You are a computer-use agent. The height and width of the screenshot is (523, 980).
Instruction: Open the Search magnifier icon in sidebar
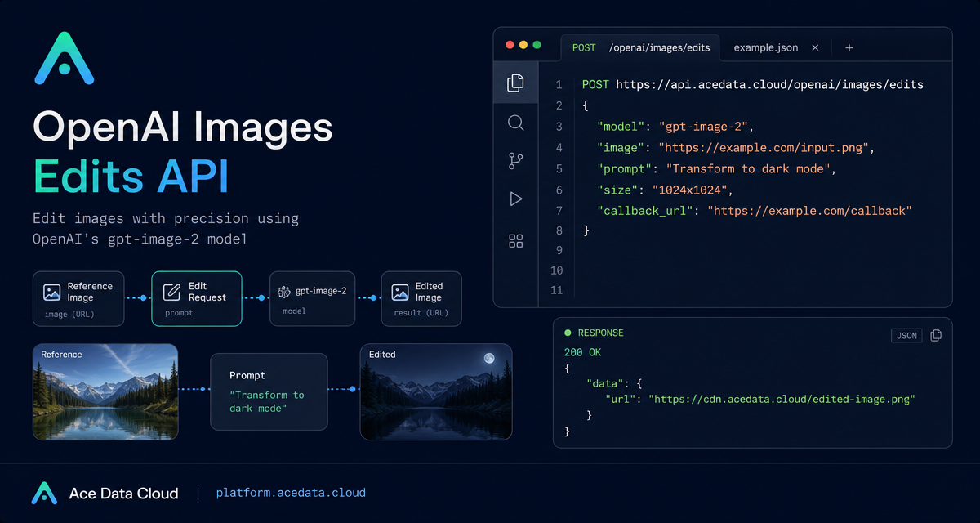coord(515,123)
